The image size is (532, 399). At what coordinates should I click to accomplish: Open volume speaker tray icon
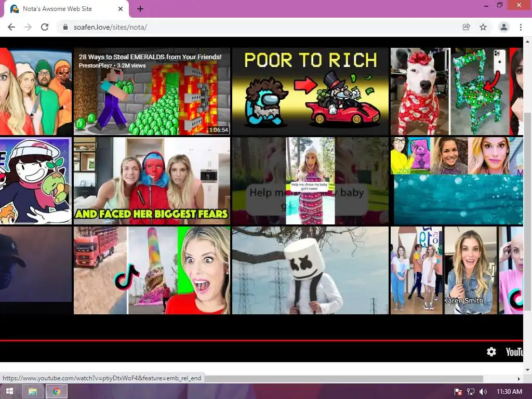483,392
